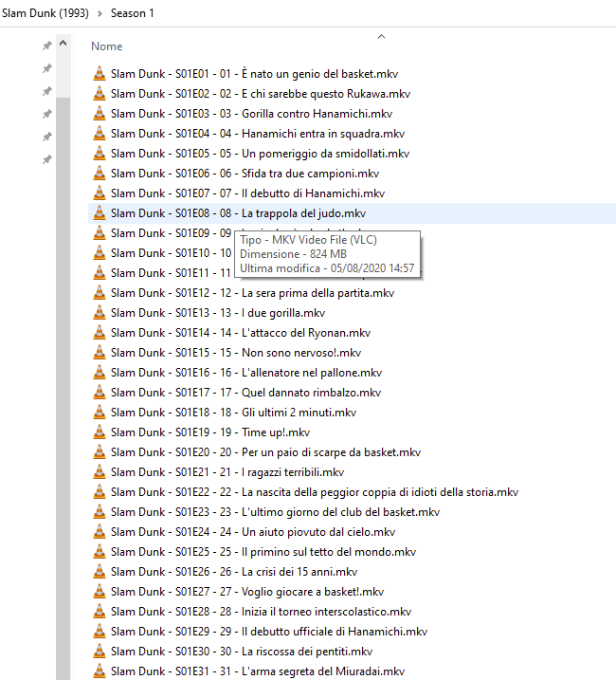Select the VLC icon for S01E15

100,353
